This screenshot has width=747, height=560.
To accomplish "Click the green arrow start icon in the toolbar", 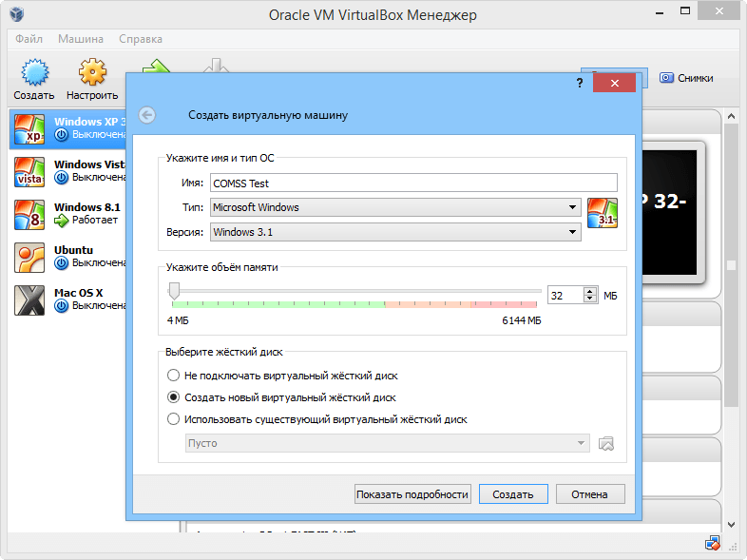I will [156, 66].
